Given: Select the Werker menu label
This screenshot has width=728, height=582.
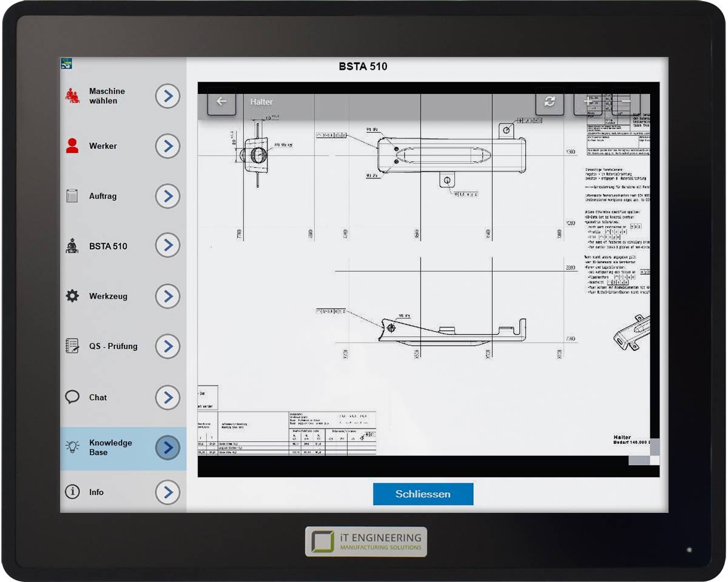Looking at the screenshot, I should pyautogui.click(x=103, y=146).
